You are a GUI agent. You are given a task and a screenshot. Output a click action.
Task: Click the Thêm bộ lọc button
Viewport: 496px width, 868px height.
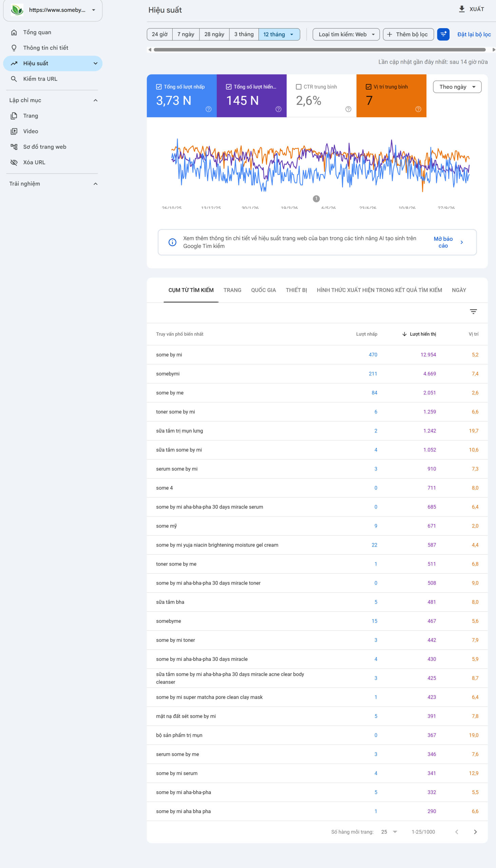point(408,34)
